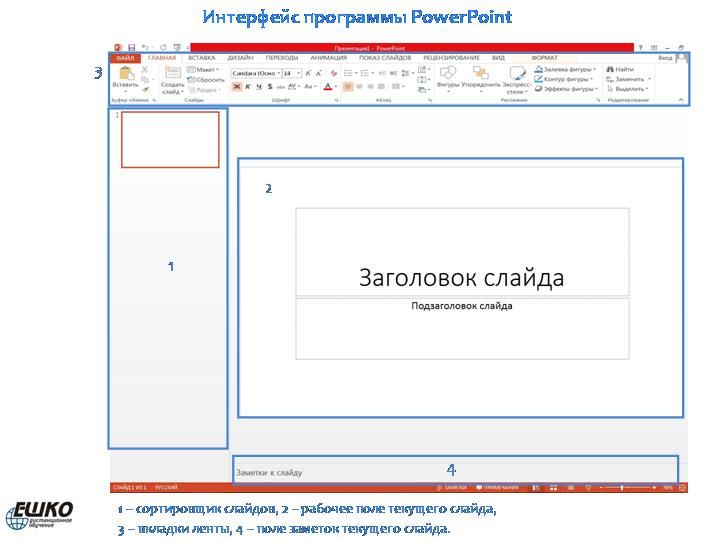Select the Format Painter brush icon
Screen dimensions: 720x540
coord(145,90)
